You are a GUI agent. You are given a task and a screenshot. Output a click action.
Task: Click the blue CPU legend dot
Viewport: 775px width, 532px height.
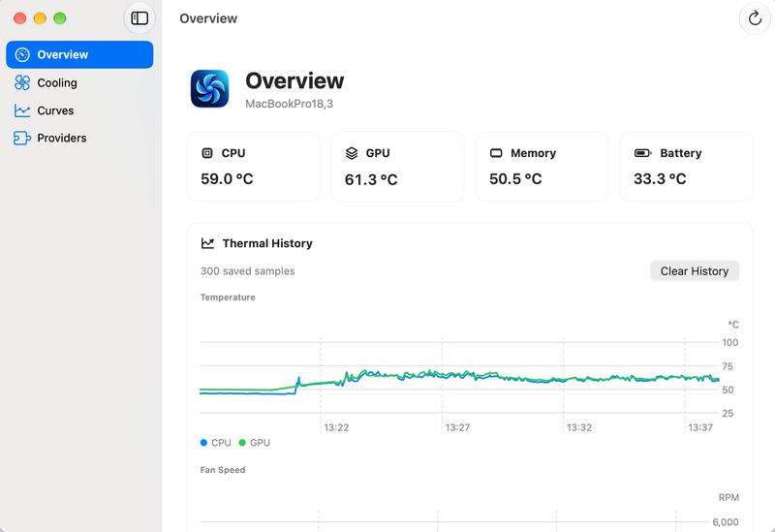(203, 443)
